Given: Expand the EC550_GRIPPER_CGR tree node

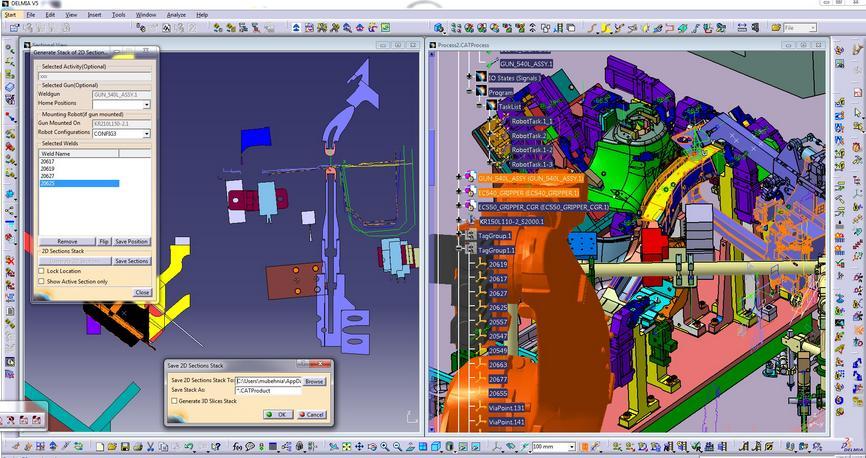Looking at the screenshot, I should (459, 206).
